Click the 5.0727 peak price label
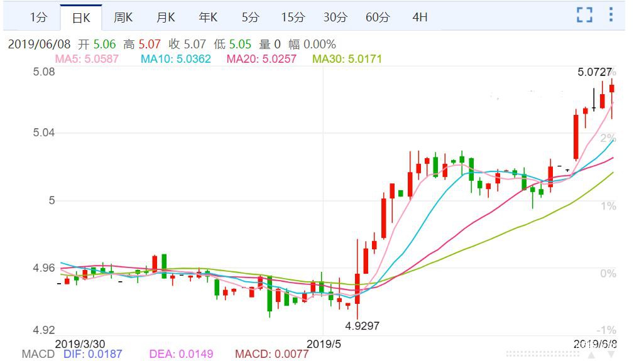Screen dimensions: 644x361 594,72
